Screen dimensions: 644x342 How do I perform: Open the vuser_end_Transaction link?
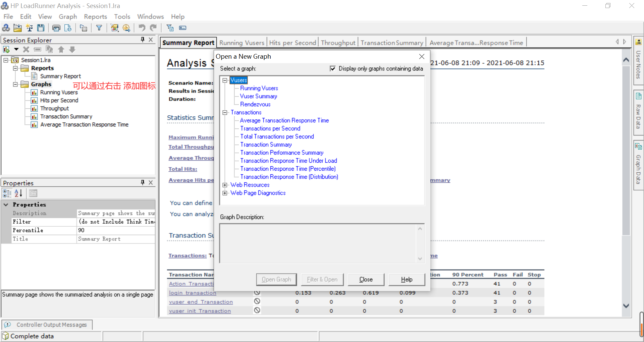click(x=201, y=302)
